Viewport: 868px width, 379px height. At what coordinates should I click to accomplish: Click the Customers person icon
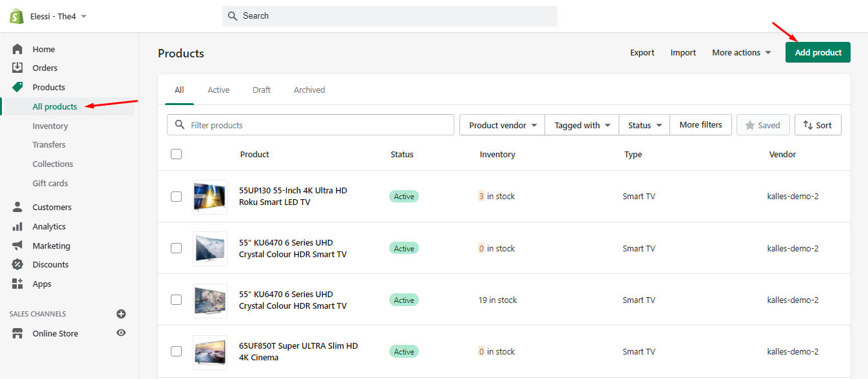coord(17,207)
